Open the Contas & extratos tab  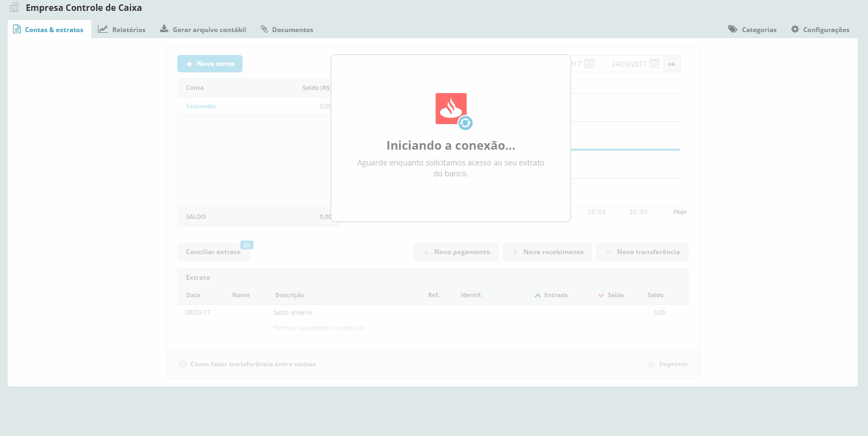coord(49,29)
